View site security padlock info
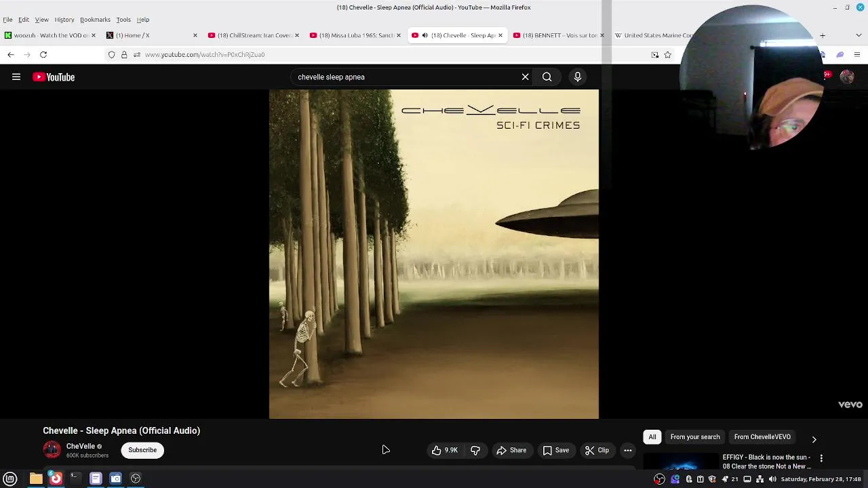Screen dimensions: 868x488 click(x=124, y=54)
